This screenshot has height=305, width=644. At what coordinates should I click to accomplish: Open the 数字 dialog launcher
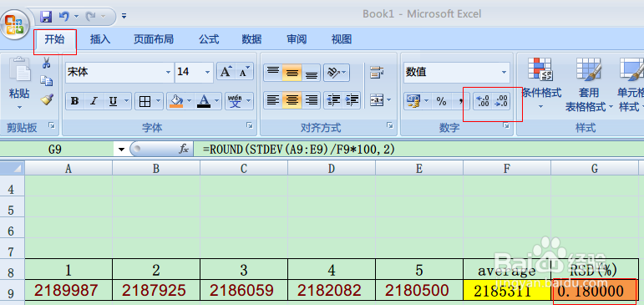point(506,126)
